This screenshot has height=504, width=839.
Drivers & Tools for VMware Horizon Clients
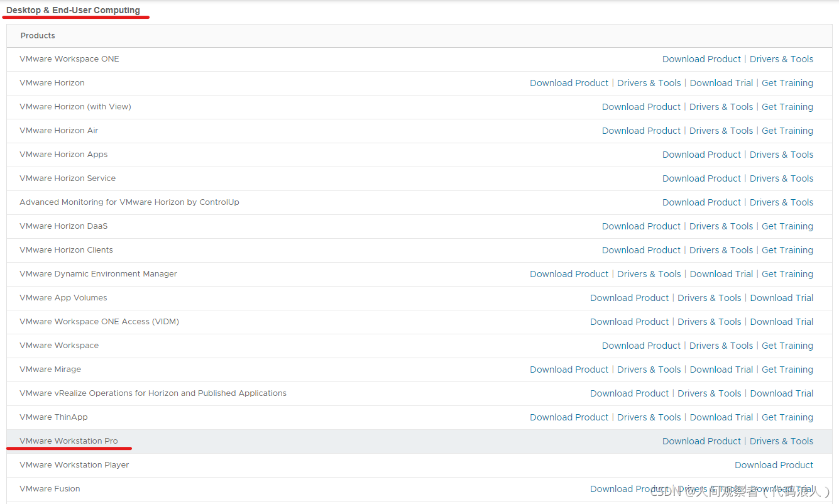(721, 250)
